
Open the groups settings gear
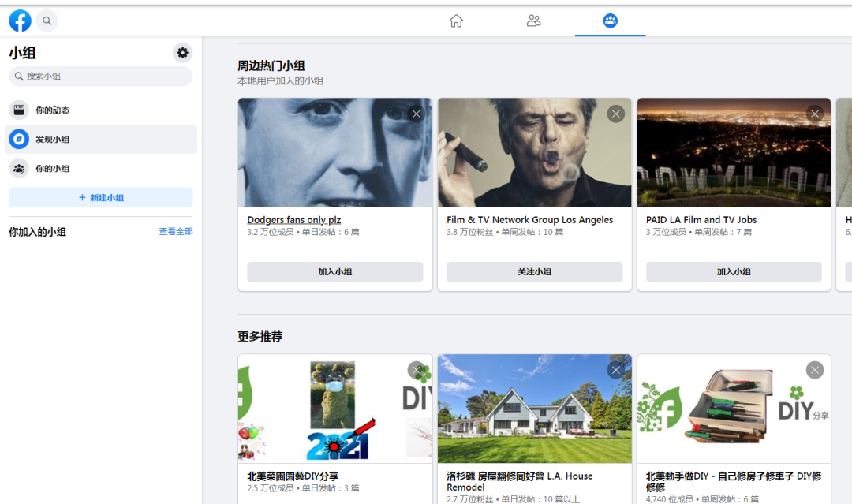(182, 52)
